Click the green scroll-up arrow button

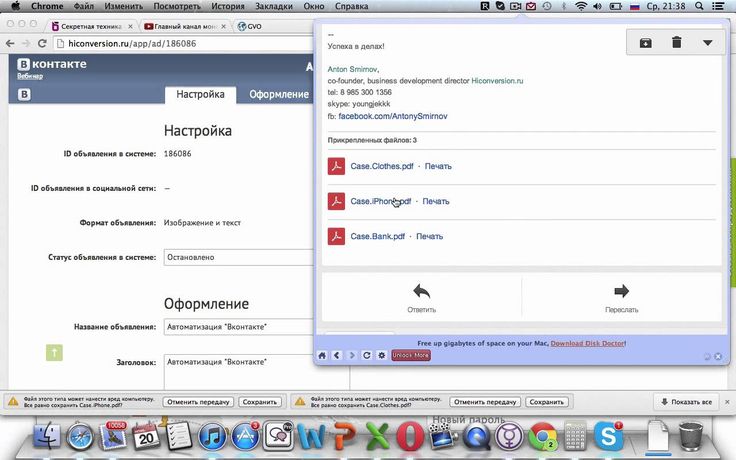[x=54, y=352]
